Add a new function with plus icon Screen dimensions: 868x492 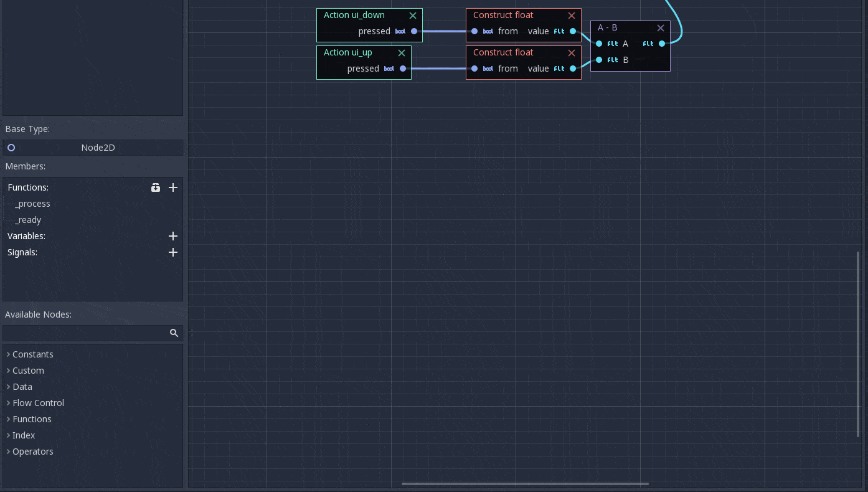click(x=173, y=187)
